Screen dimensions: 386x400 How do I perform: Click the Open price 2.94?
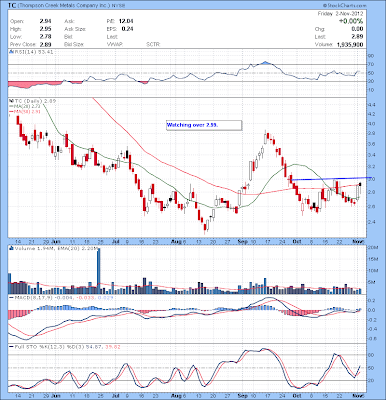click(45, 21)
